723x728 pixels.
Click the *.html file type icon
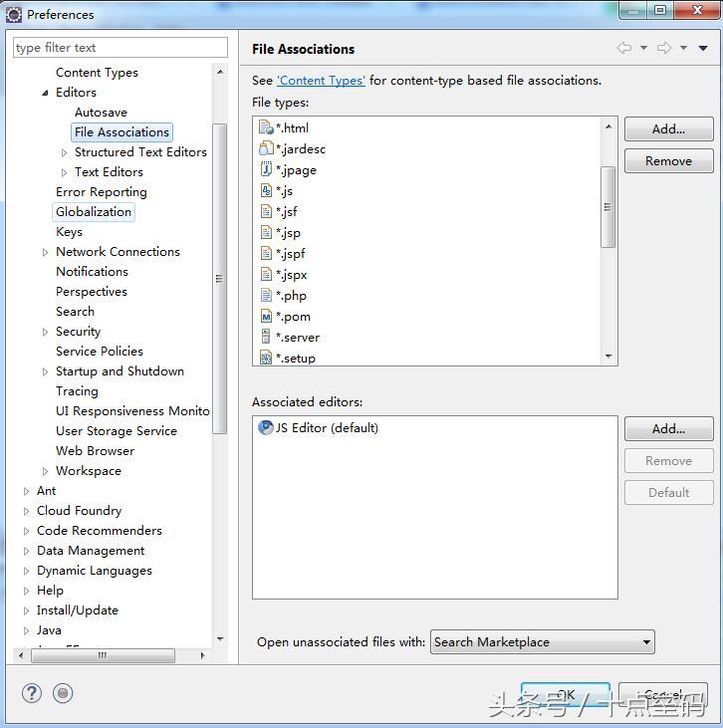pos(266,127)
